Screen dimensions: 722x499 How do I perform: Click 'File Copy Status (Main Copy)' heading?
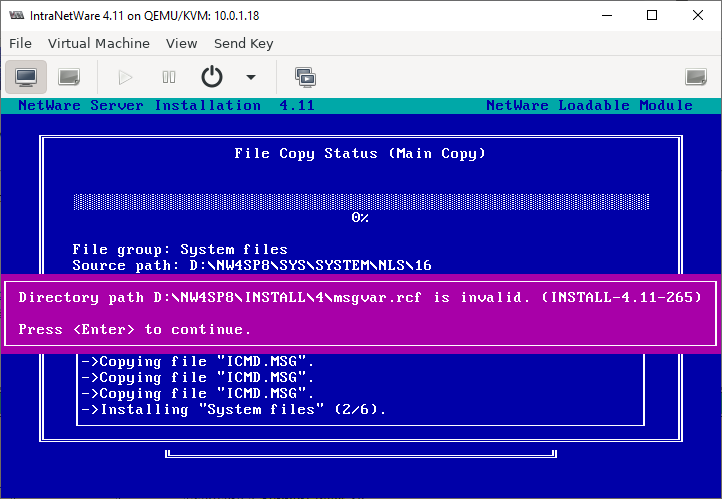[x=360, y=153]
